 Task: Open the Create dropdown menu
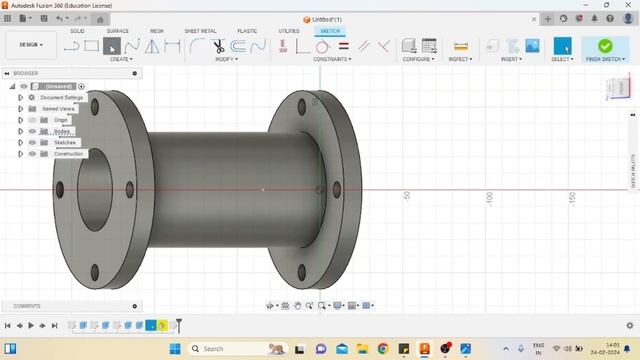point(121,59)
